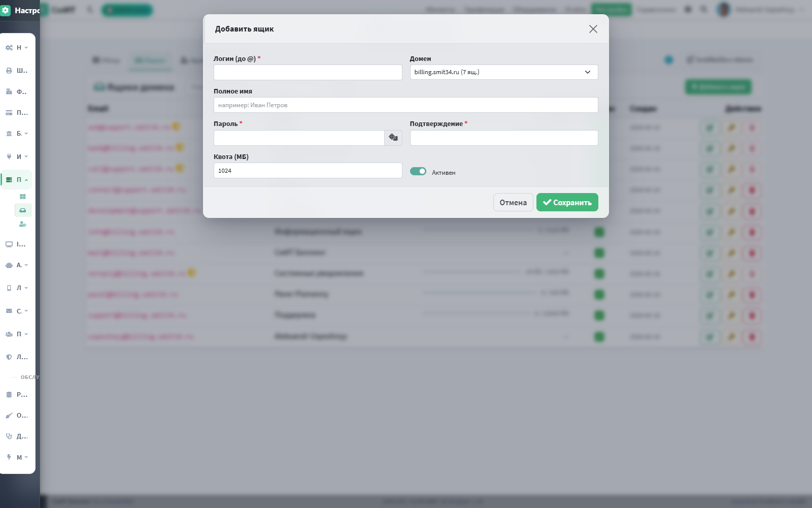
Task: Collapse the active server section chevron
Action: coord(26,180)
